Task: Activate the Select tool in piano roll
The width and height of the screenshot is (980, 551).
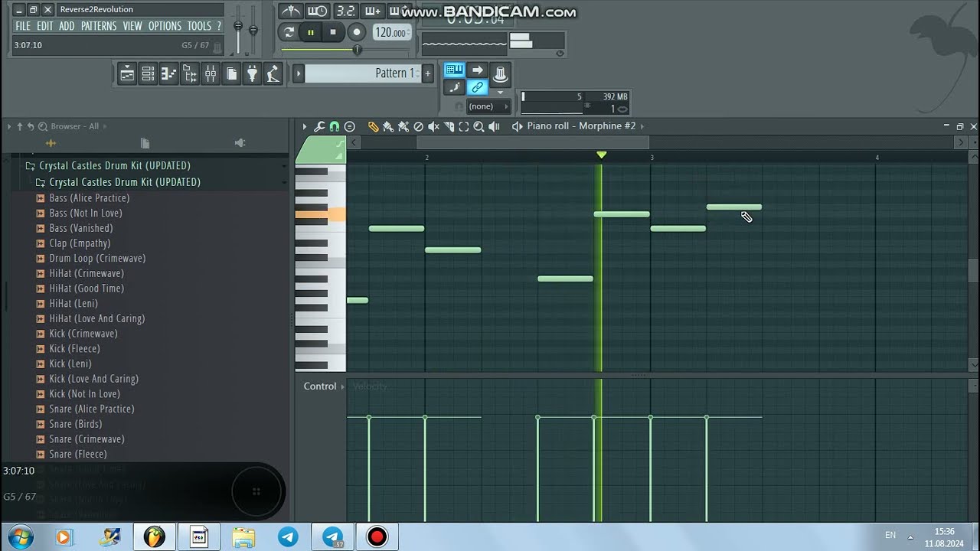Action: [463, 126]
